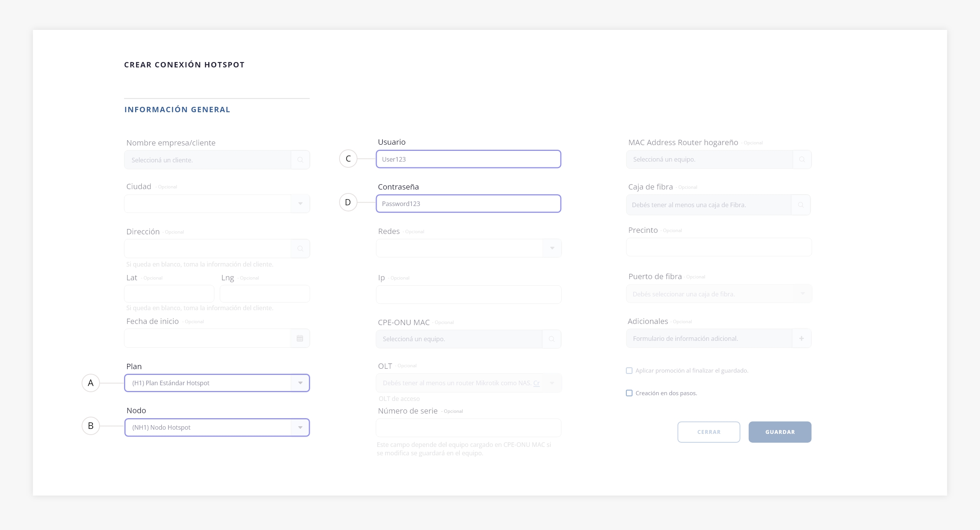Click the Número de serie field
The width and height of the screenshot is (980, 530).
coord(468,428)
